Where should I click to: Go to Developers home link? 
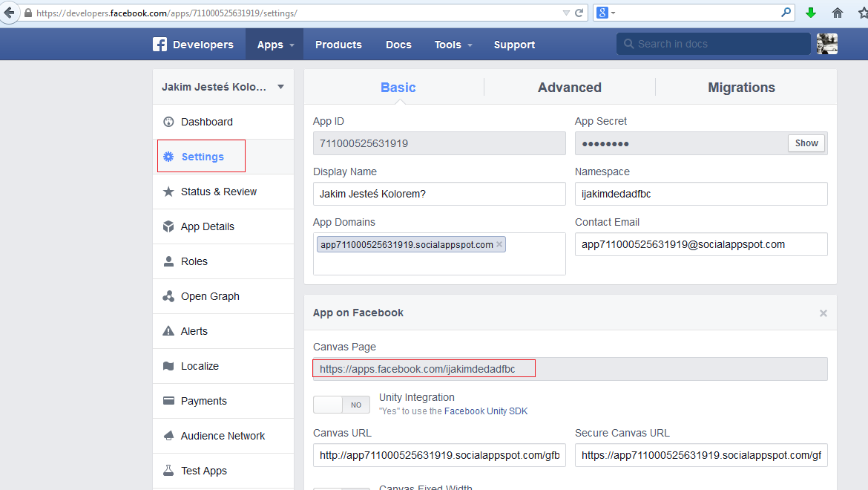203,45
